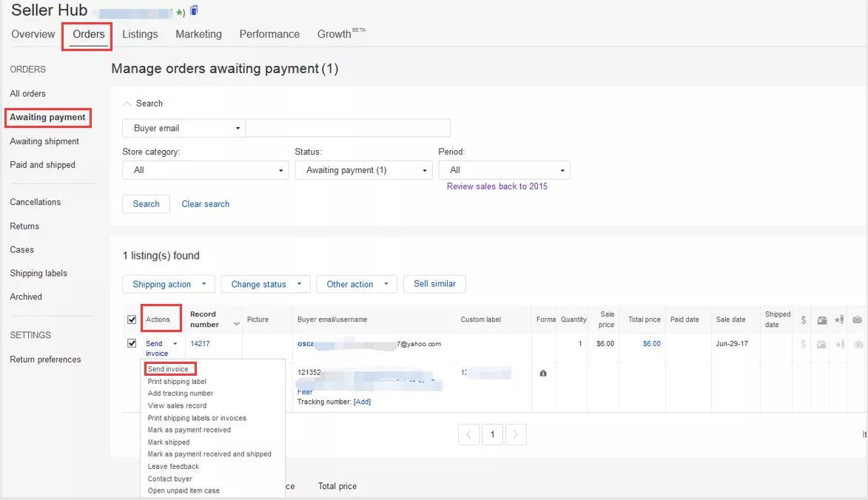This screenshot has height=500, width=868.
Task: Switch to the Listings tab
Action: (140, 34)
